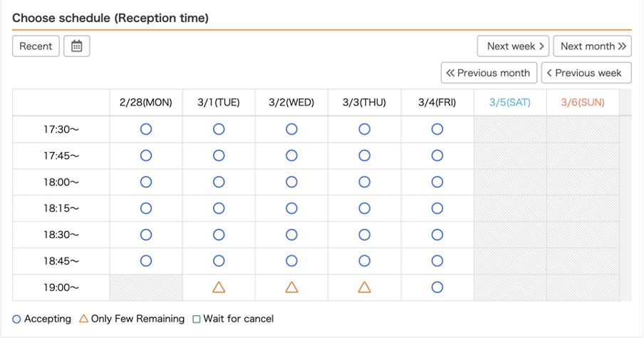Pick the 17:45 slot on 3/3 Thursday
Screen dimensions: 644x338
(364, 155)
